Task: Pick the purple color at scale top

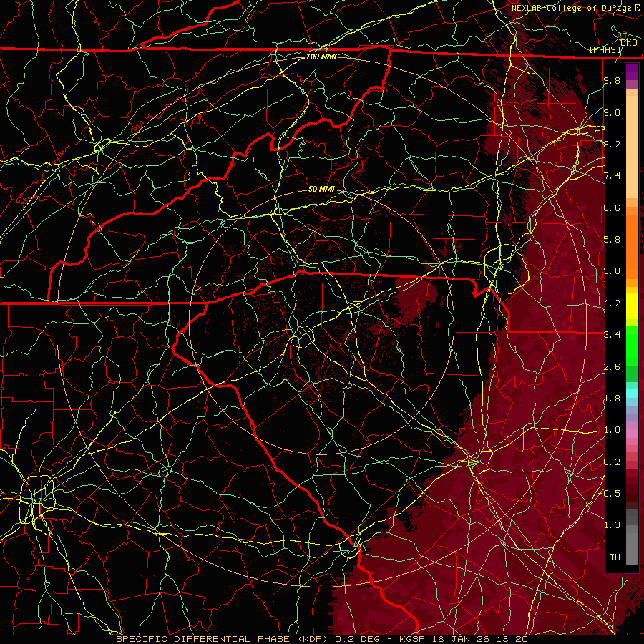Action: pyautogui.click(x=632, y=72)
